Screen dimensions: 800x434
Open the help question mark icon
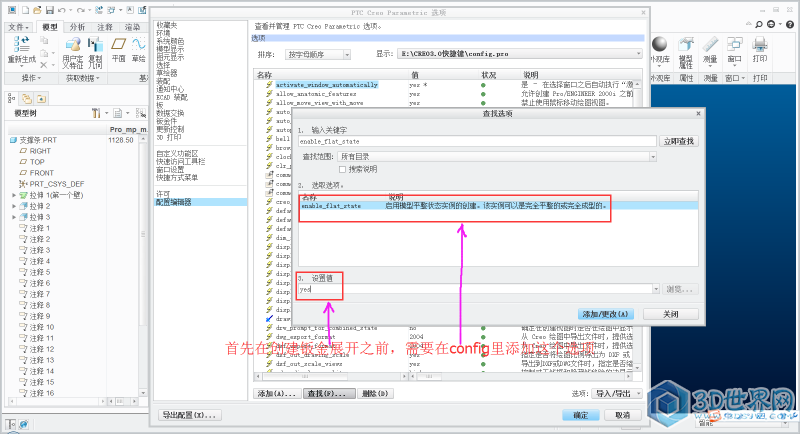click(x=790, y=24)
